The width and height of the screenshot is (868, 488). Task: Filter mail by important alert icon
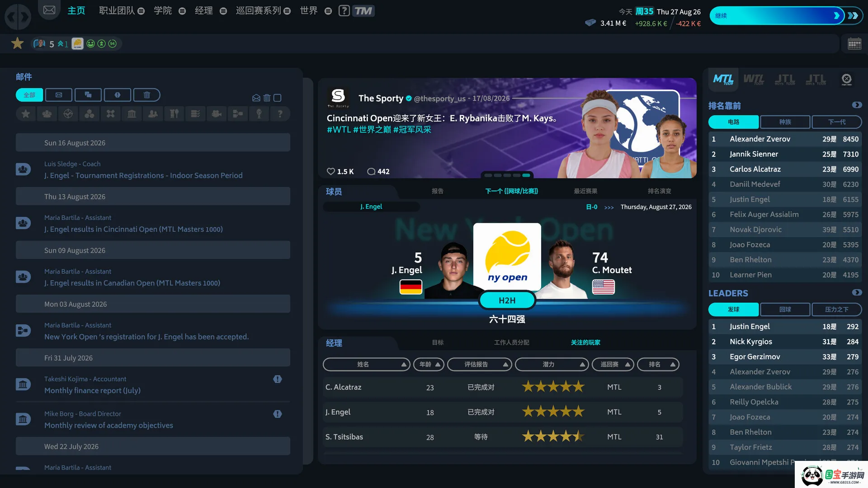pos(118,95)
